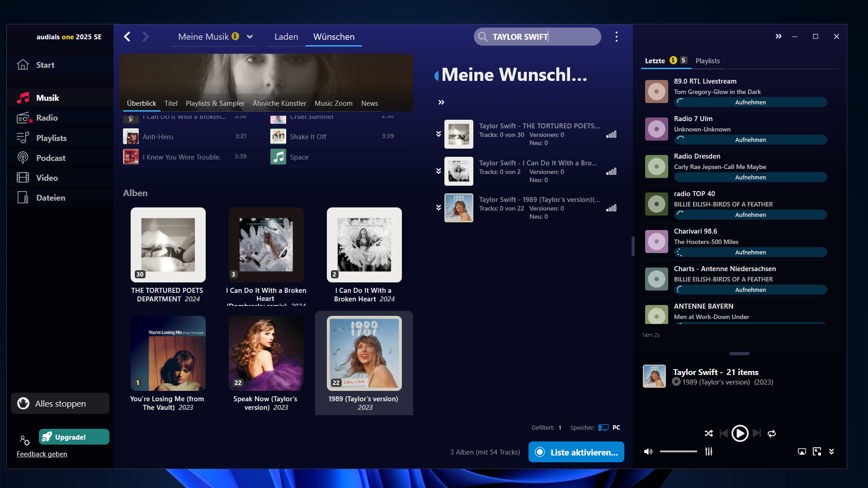Record Radio Dresden with Aufnehmen
Screen dimensions: 868x488
tap(750, 178)
